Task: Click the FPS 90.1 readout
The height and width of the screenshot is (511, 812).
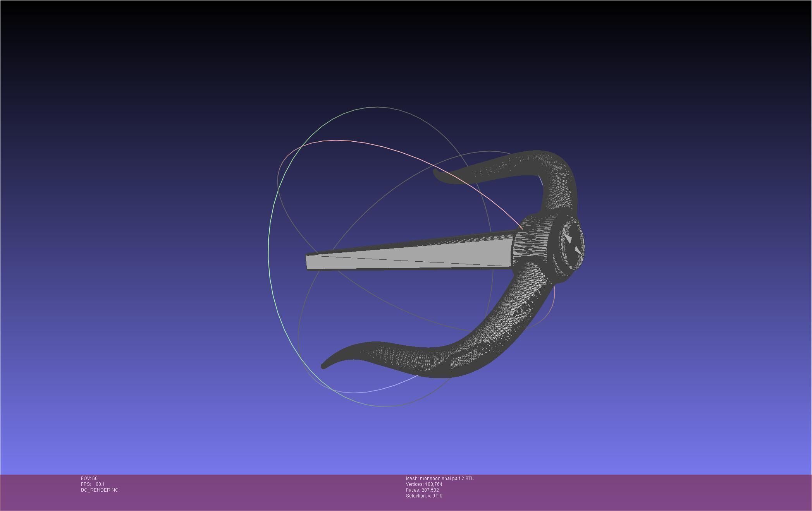Action: [x=93, y=484]
